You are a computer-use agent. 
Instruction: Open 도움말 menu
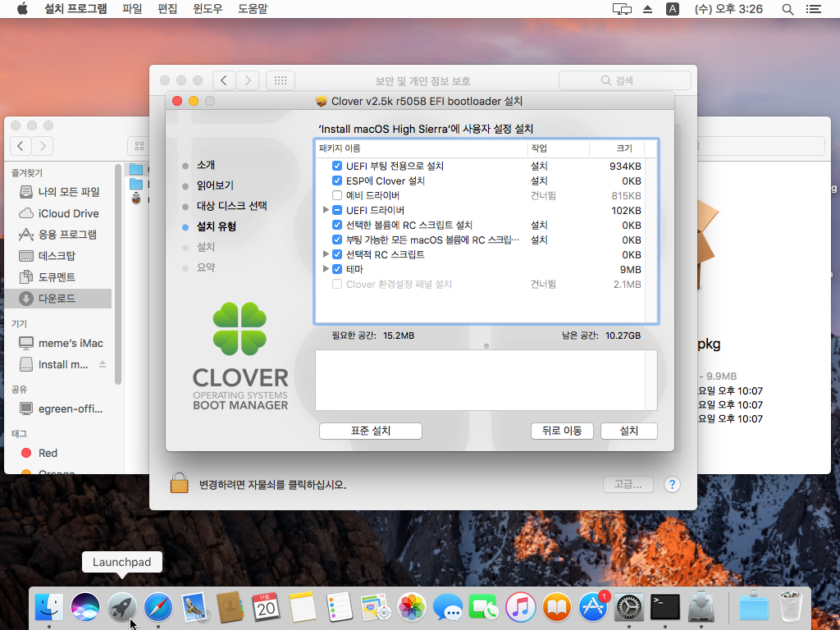pos(253,9)
